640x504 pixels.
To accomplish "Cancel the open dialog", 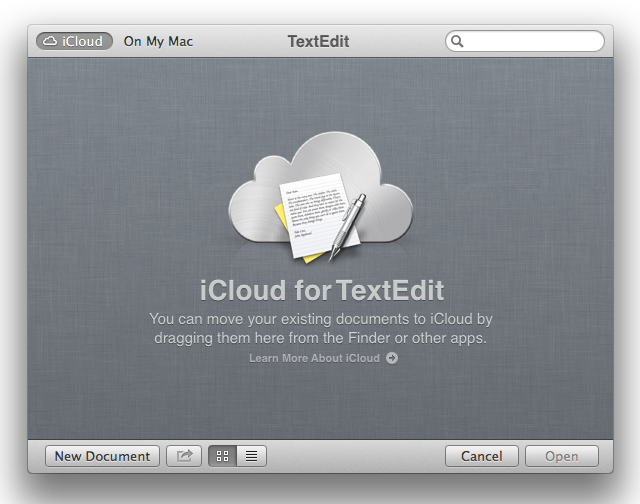I will click(x=482, y=456).
